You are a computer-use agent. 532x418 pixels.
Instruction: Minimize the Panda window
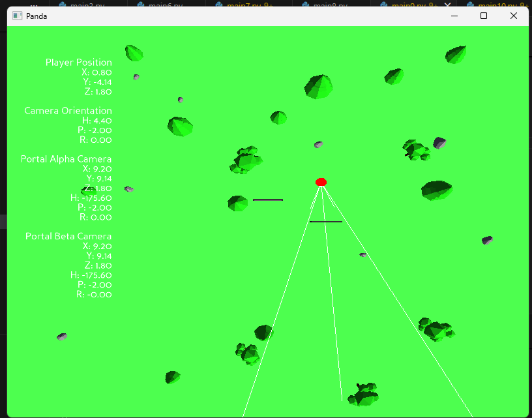(454, 16)
